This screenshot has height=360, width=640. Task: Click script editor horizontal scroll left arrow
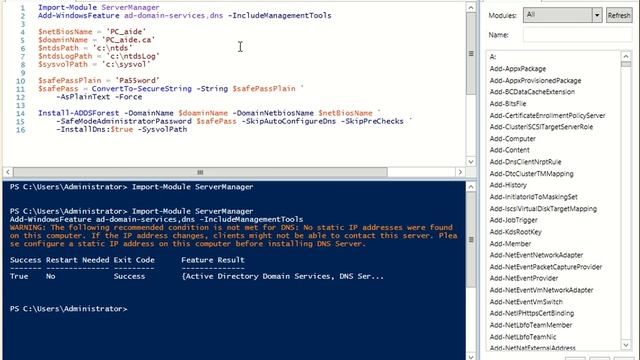[x=8, y=172]
